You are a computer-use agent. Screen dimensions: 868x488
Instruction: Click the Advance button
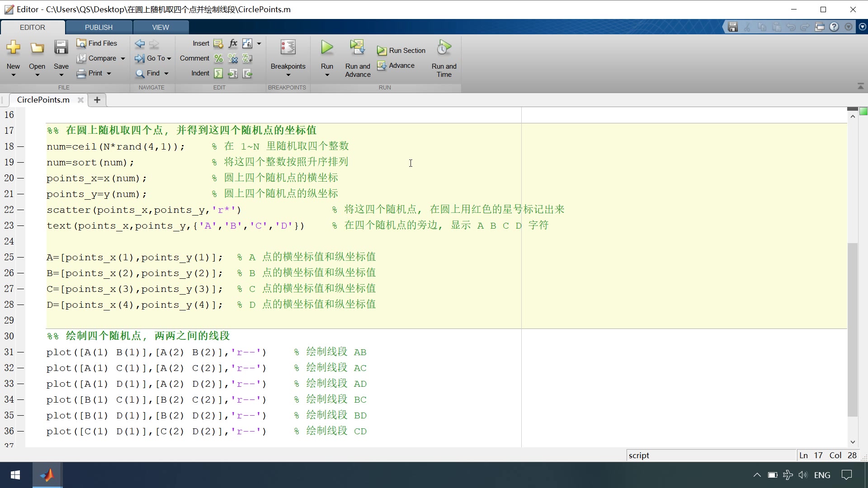click(396, 66)
